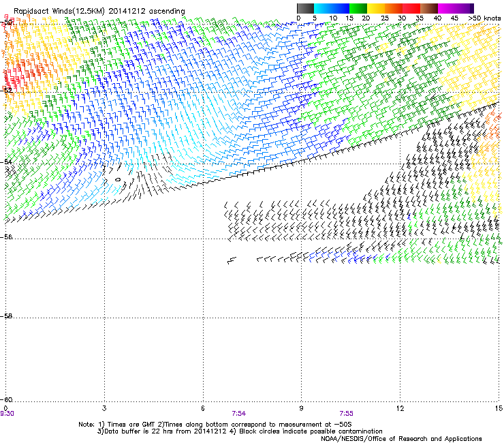Click the '-60' latitude axis label
Screen dimensions: 504x443
(6, 399)
